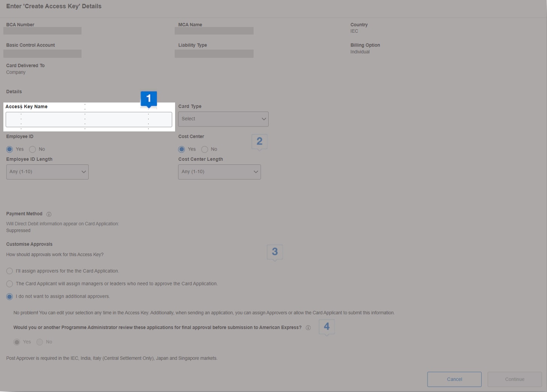Image resolution: width=547 pixels, height=392 pixels.
Task: Select "No" for Cost Center
Action: point(205,149)
